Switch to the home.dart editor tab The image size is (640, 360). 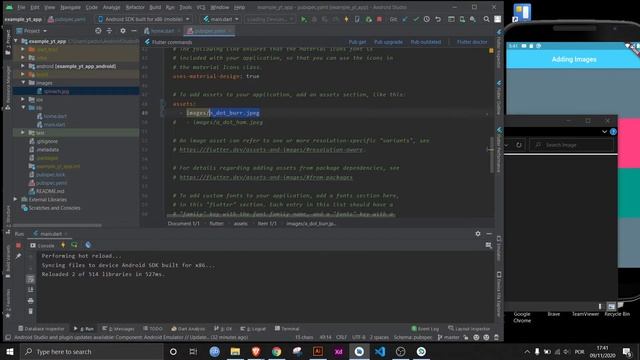(162, 31)
